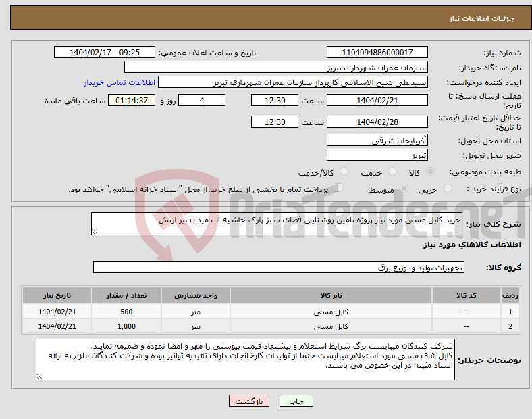Select the کالا/خدمت radio button

point(344,172)
